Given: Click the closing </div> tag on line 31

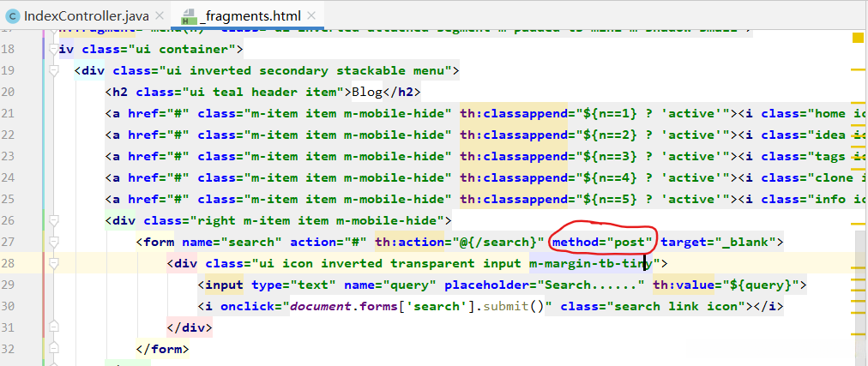Looking at the screenshot, I should pos(190,327).
